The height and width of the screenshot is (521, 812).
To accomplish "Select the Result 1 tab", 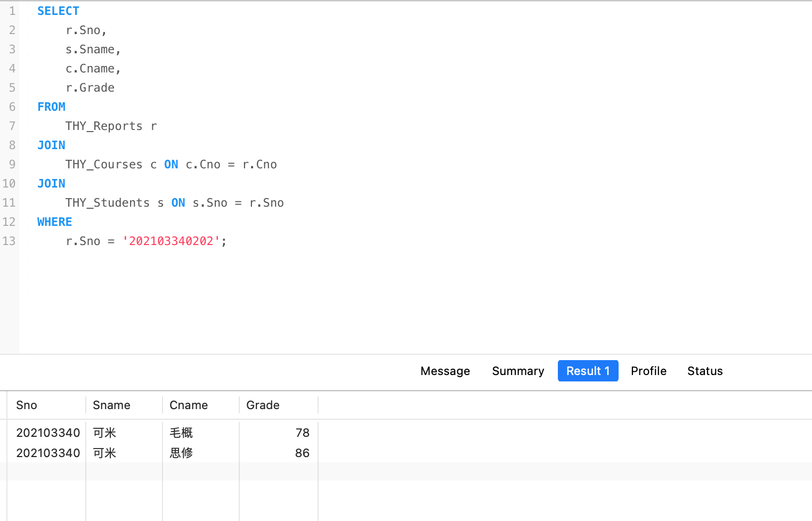I will coord(588,371).
